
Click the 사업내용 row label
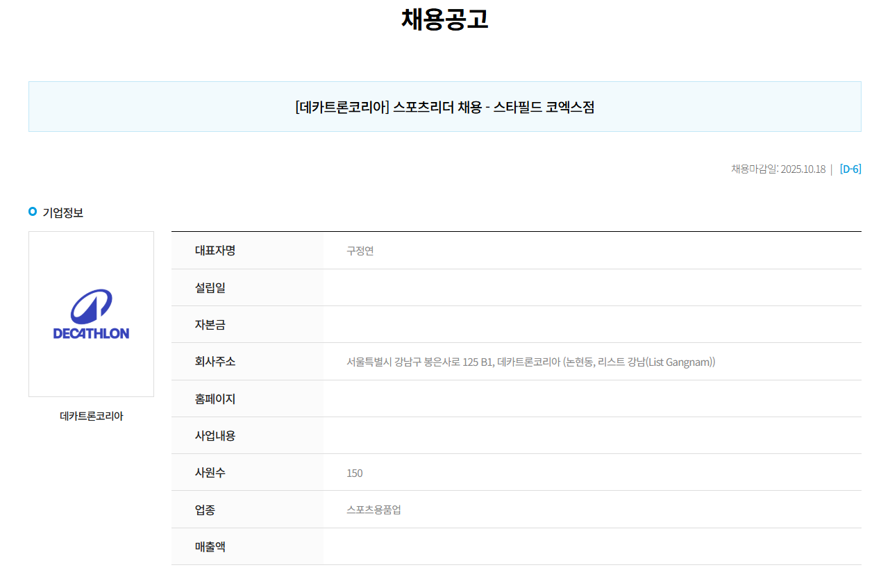(x=215, y=436)
